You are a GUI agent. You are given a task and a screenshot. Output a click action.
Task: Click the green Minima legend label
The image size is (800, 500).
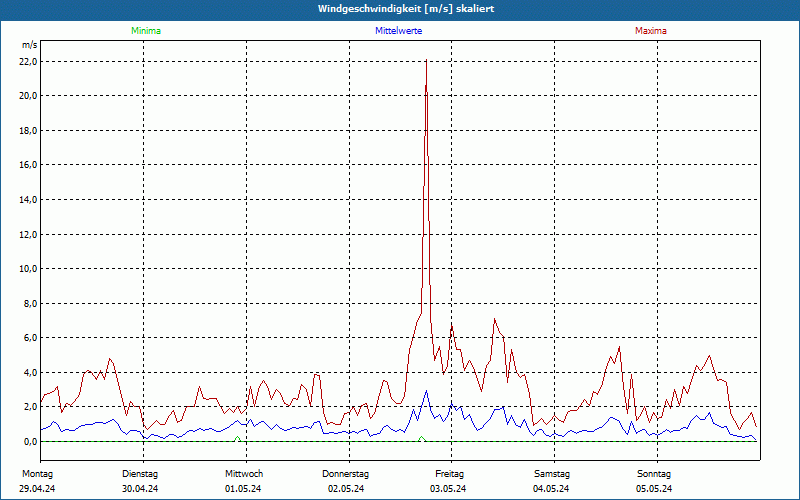pos(146,31)
